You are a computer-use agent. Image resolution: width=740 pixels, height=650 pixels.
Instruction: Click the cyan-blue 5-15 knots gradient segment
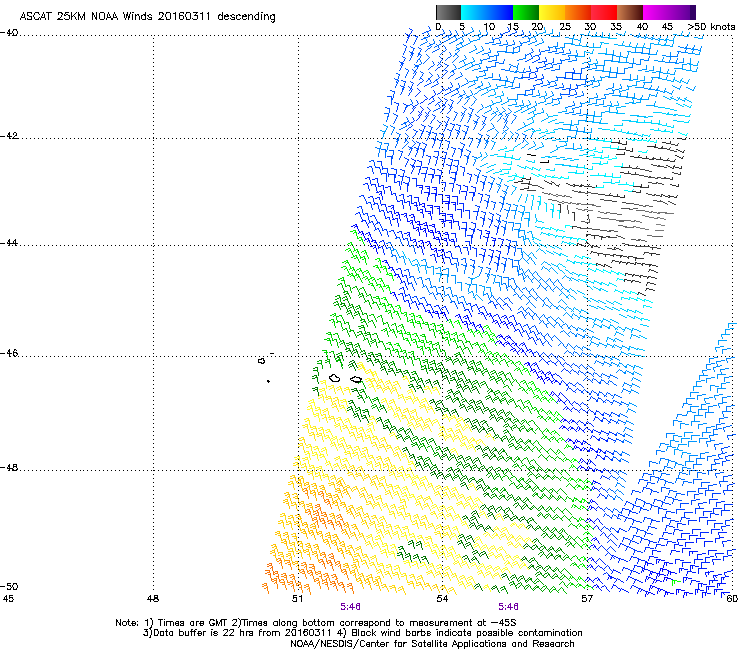[487, 12]
